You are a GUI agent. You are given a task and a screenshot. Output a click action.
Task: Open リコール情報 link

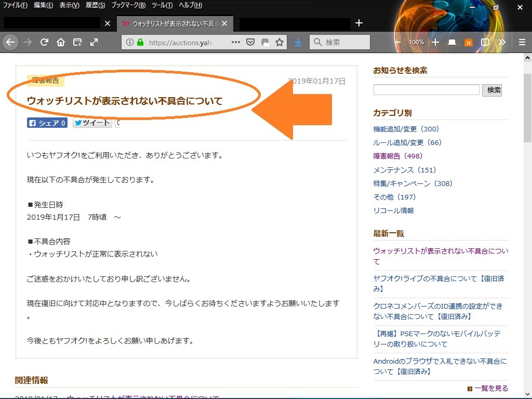(394, 211)
